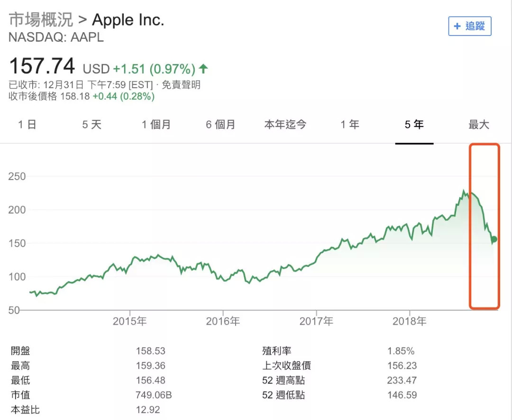Screen dimensions: 512x420
Task: Show the 最大 maximum range tab
Action: 478,125
